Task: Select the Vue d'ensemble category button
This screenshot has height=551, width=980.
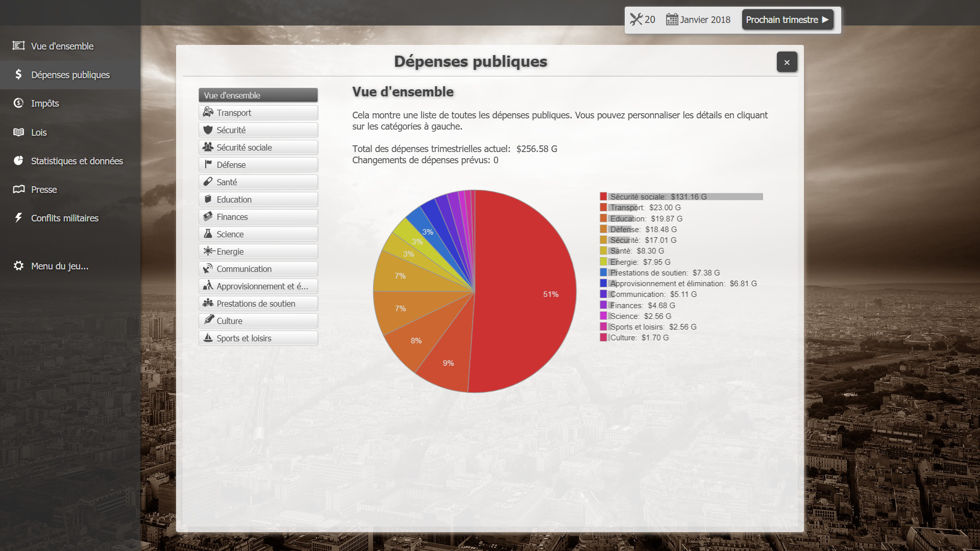Action: pos(258,95)
